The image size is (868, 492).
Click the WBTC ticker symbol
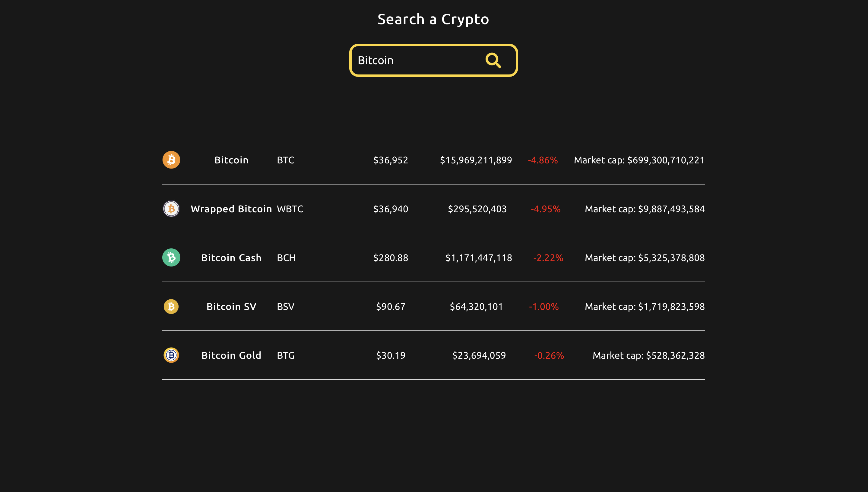click(290, 209)
